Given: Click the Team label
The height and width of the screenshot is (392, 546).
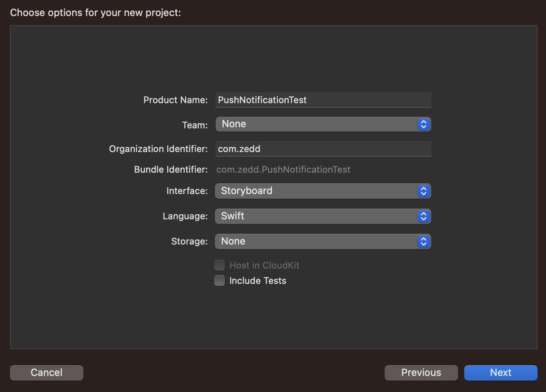Looking at the screenshot, I should click(x=195, y=125).
